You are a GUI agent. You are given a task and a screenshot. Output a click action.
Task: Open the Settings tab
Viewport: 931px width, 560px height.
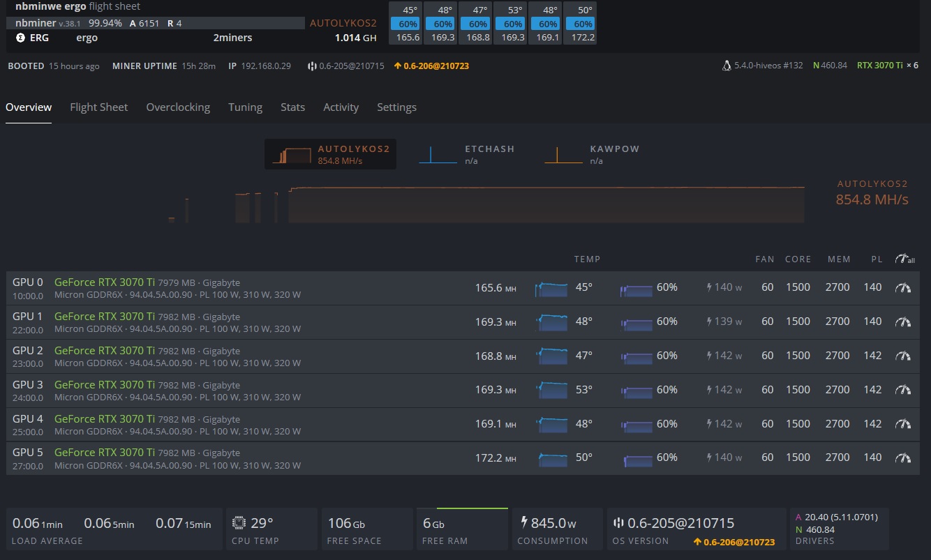click(x=396, y=107)
